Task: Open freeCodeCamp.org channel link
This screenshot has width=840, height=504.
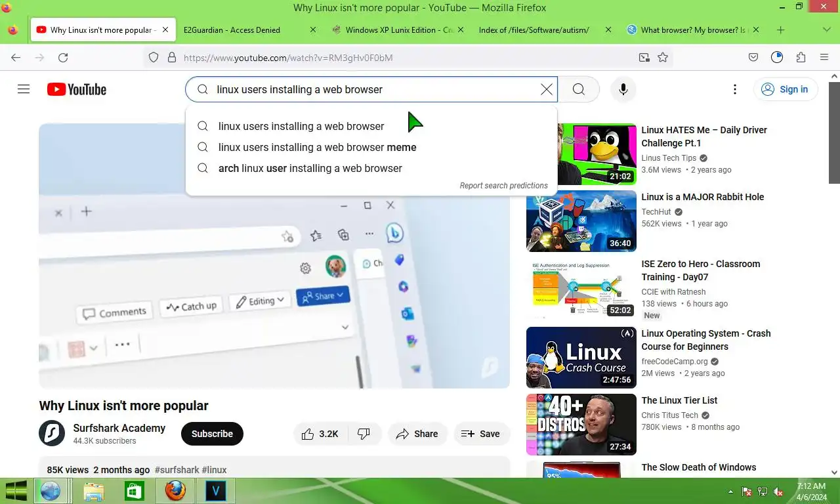Action: (675, 361)
